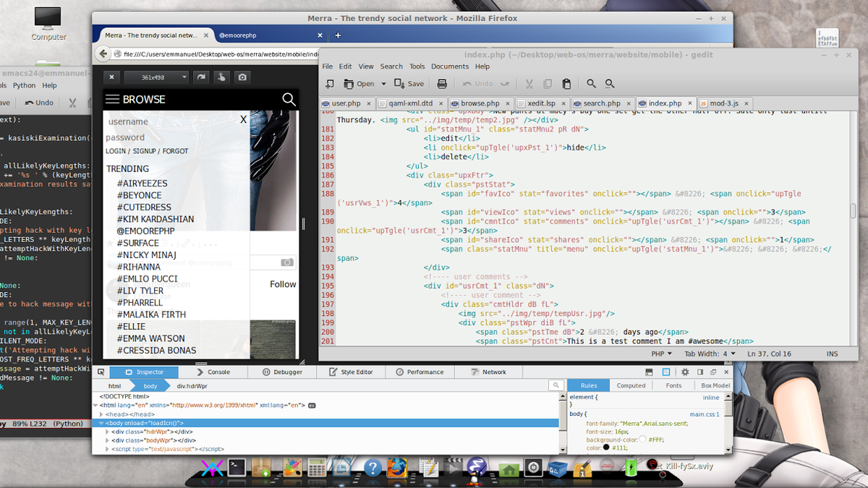Click the inspector search HTML magnifier box
The image size is (868, 488).
556,386
